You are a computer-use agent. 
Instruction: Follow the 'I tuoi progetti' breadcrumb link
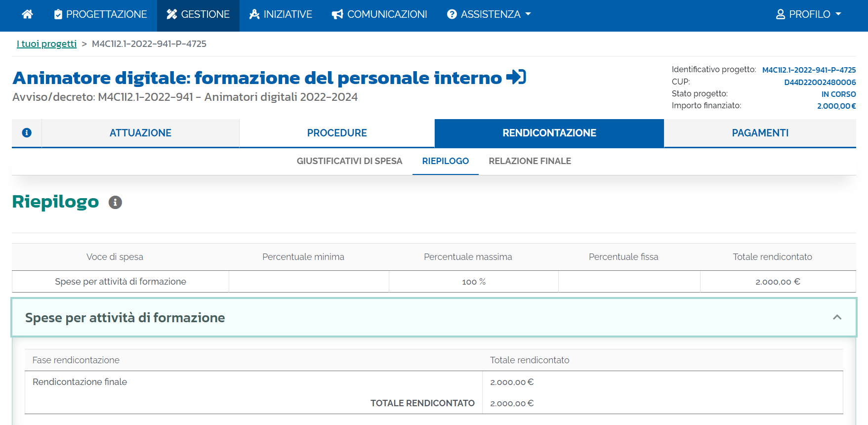(x=47, y=44)
